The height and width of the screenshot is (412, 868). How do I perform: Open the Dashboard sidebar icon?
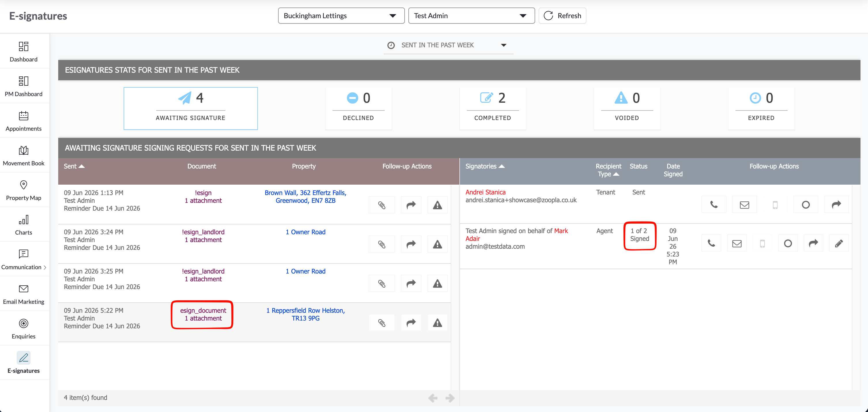pyautogui.click(x=24, y=46)
